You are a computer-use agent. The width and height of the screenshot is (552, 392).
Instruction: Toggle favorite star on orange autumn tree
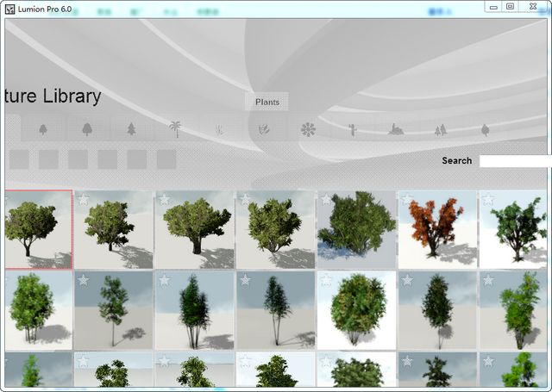point(407,200)
